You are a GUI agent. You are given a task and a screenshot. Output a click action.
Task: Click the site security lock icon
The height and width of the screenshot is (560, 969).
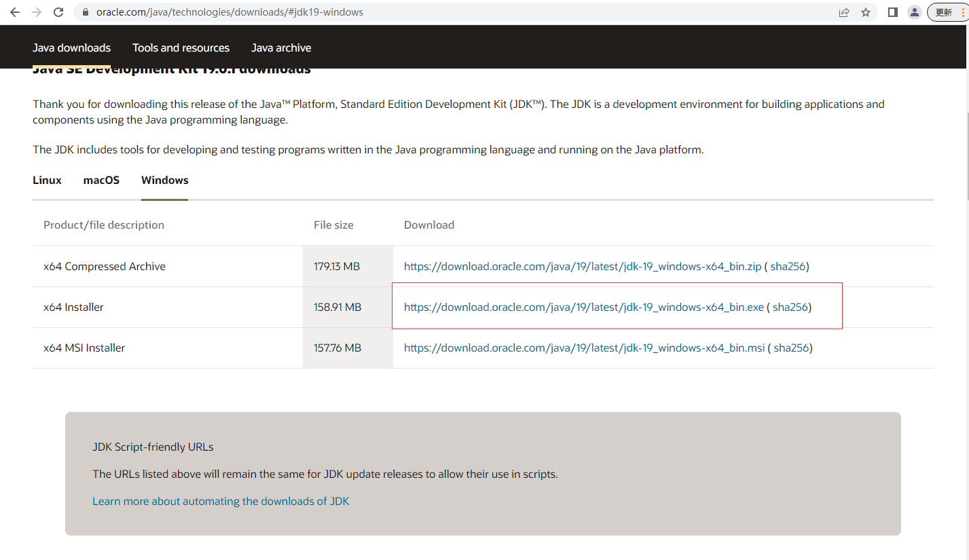[x=85, y=12]
